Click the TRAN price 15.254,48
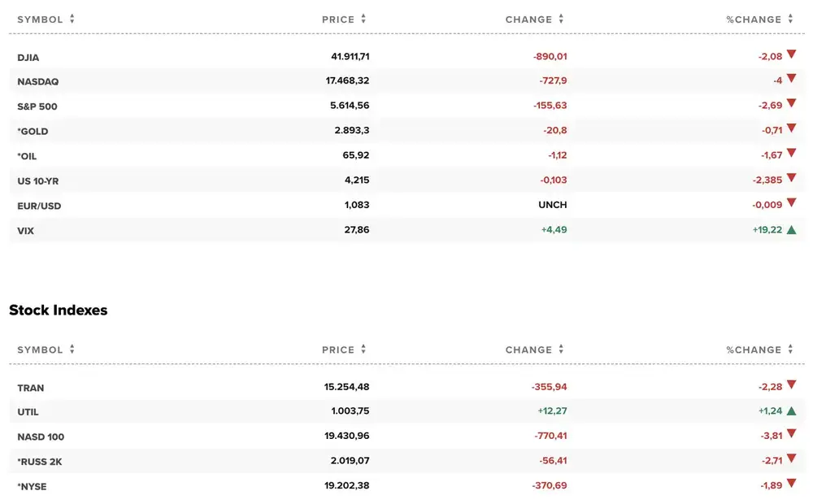 point(347,387)
